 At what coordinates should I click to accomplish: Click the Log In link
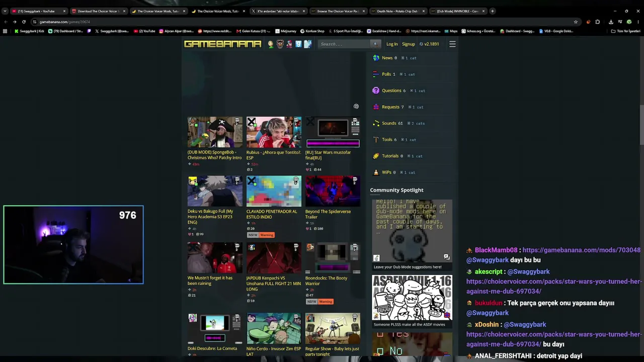392,44
